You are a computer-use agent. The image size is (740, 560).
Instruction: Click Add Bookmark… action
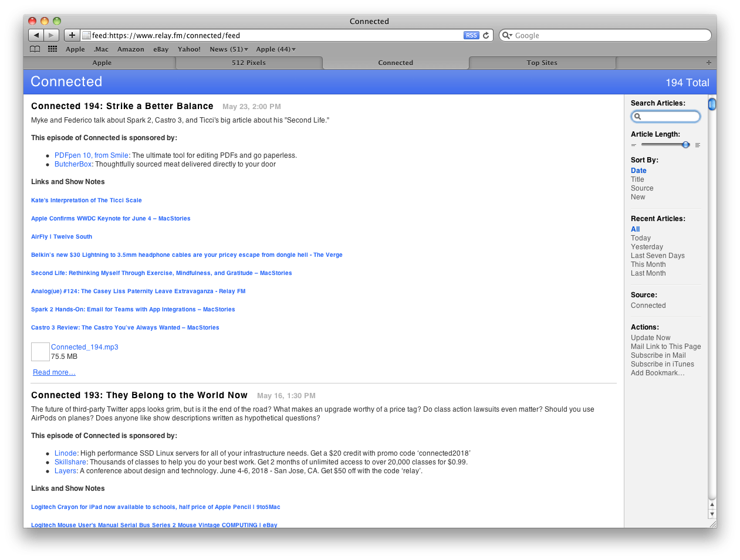658,373
